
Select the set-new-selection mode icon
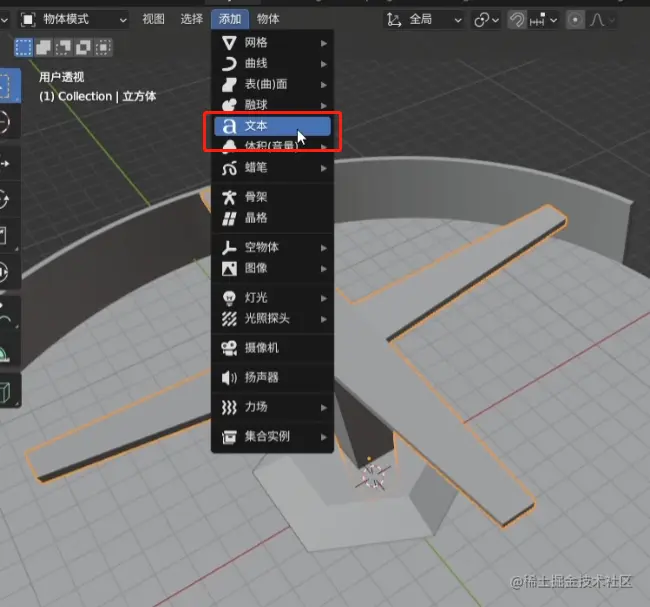(x=24, y=47)
